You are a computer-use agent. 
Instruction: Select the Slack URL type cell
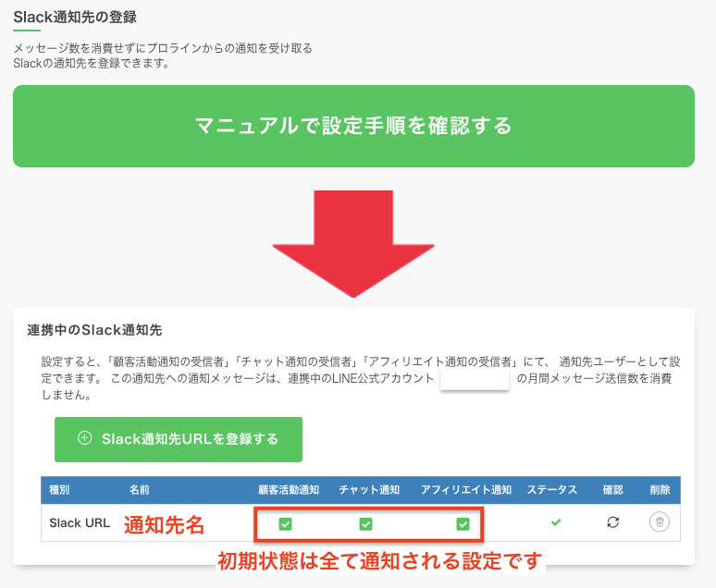click(80, 523)
